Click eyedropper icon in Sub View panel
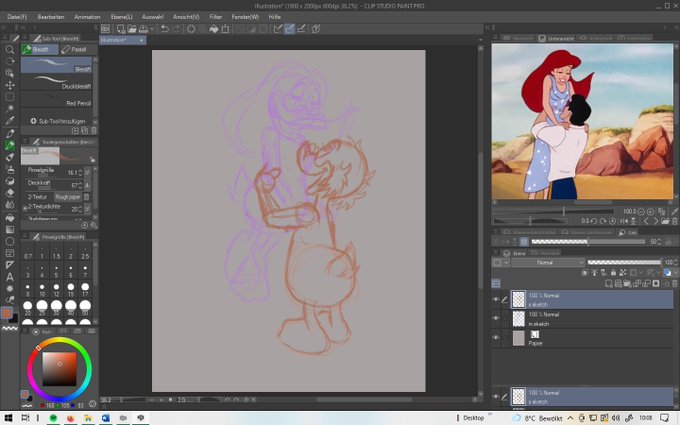Image resolution: width=680 pixels, height=425 pixels. pos(674,212)
